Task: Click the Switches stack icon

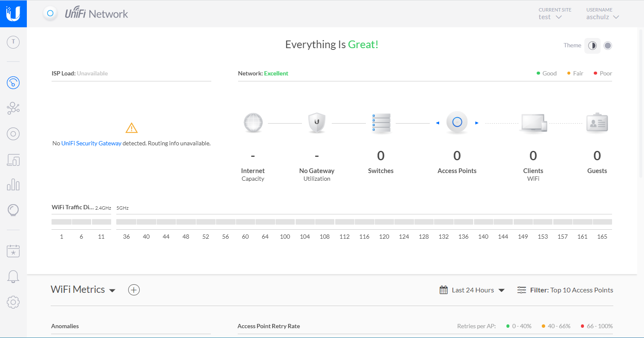Action: 381,123
